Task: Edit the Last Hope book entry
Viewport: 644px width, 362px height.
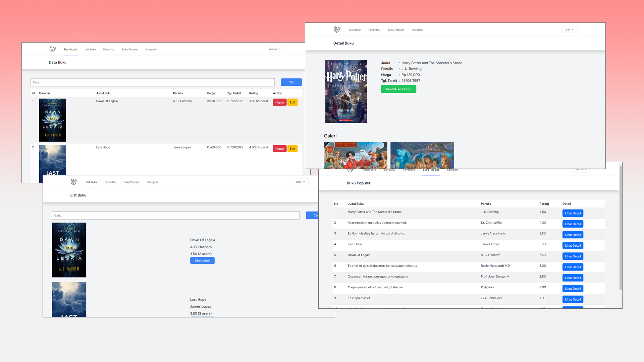Action: click(292, 148)
